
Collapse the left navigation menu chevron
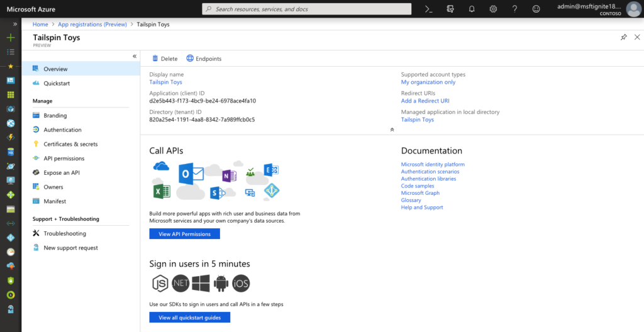click(135, 56)
